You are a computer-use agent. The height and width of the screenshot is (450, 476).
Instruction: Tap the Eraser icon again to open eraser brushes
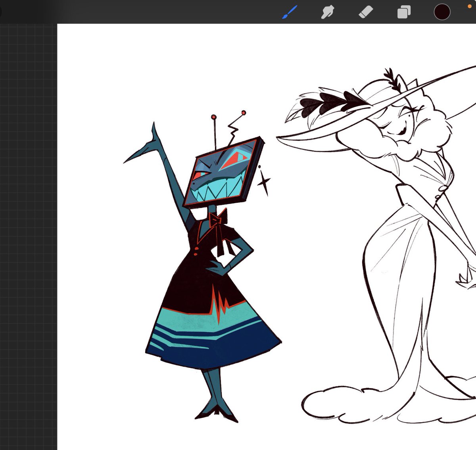pyautogui.click(x=366, y=12)
